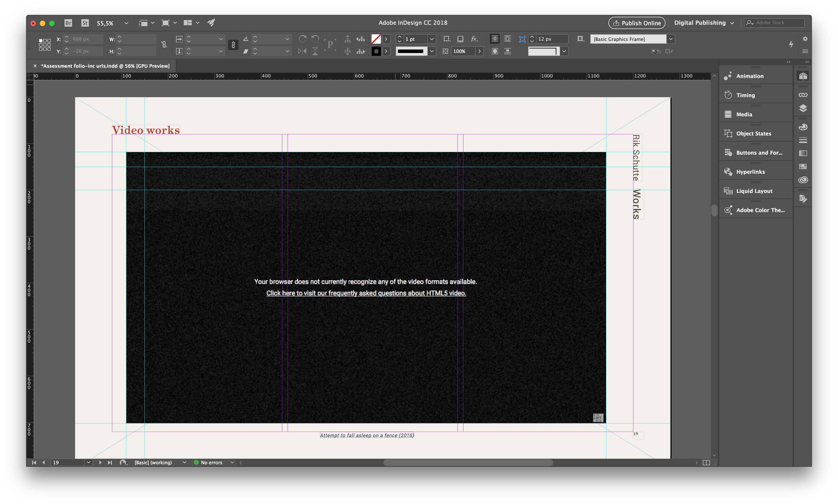Open the Hyperlinks panel
The height and width of the screenshot is (504, 838).
pyautogui.click(x=750, y=172)
